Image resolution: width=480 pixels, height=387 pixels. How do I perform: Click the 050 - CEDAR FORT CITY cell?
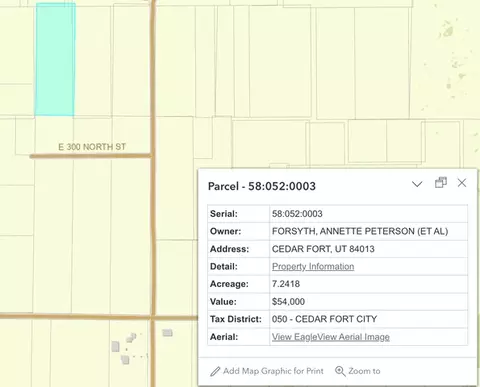[368, 319]
